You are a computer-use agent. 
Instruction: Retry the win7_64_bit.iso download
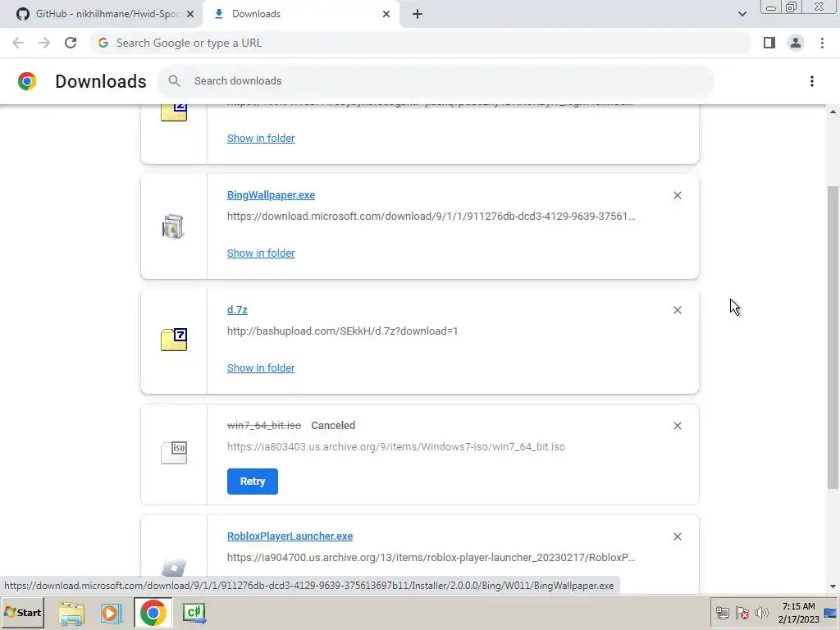pos(253,481)
